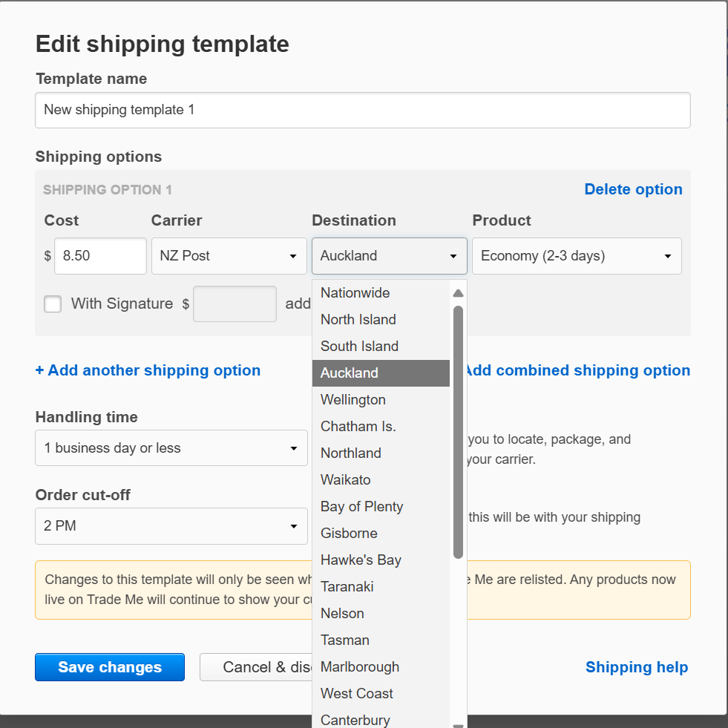728x728 pixels.
Task: Select Hawke's Bay from the list
Action: [361, 560]
